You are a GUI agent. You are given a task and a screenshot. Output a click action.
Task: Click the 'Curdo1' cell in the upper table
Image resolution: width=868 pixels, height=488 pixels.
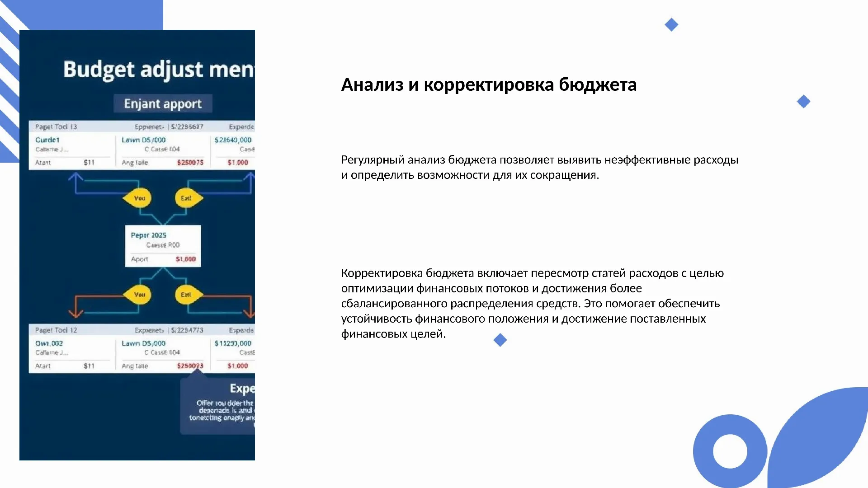tap(47, 140)
